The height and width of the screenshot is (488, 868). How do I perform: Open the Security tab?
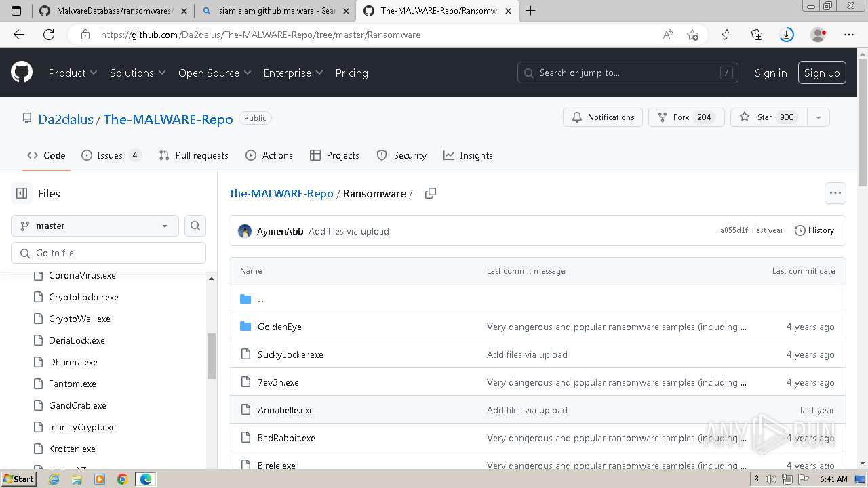[x=401, y=155]
